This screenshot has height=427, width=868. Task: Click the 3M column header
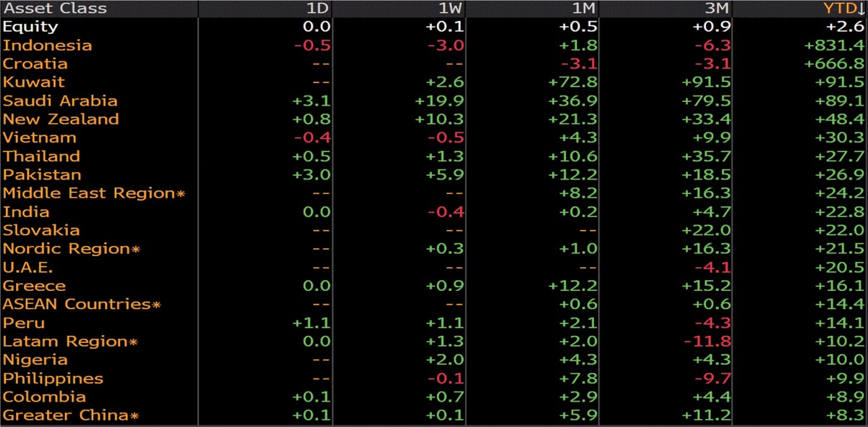click(718, 9)
